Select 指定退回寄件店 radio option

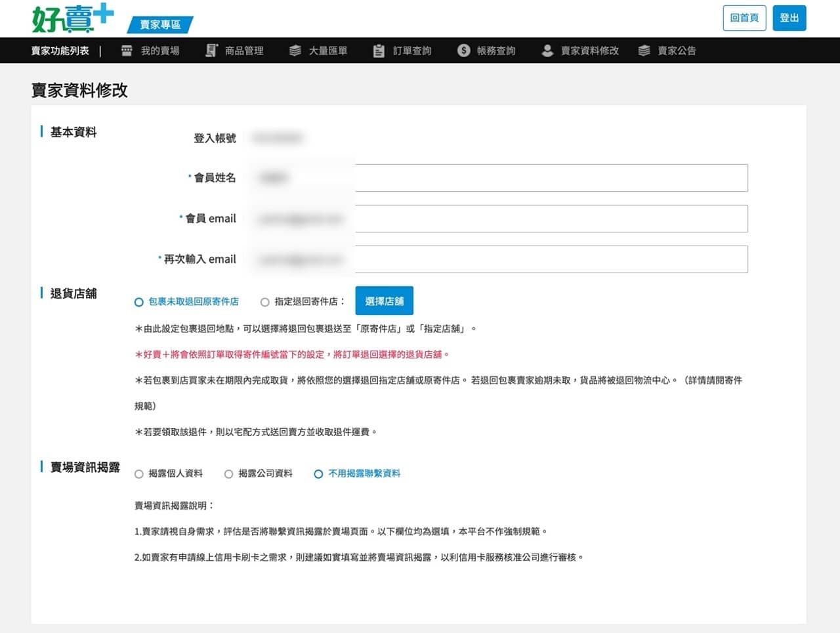click(265, 302)
